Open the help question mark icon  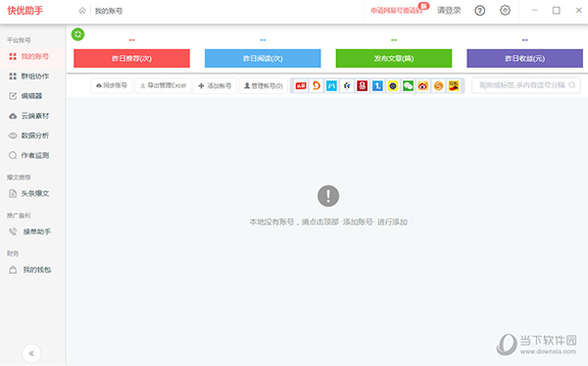point(479,11)
